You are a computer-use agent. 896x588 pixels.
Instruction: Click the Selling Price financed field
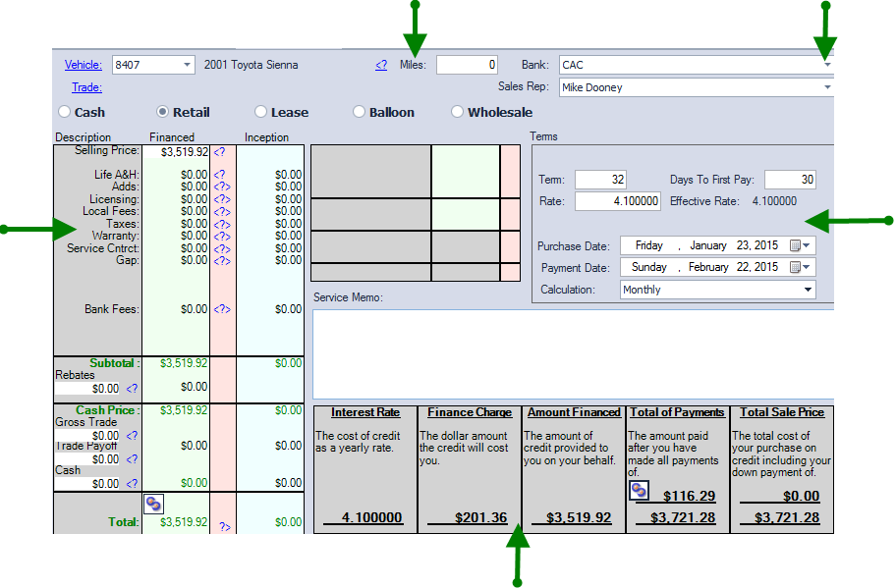[176, 152]
